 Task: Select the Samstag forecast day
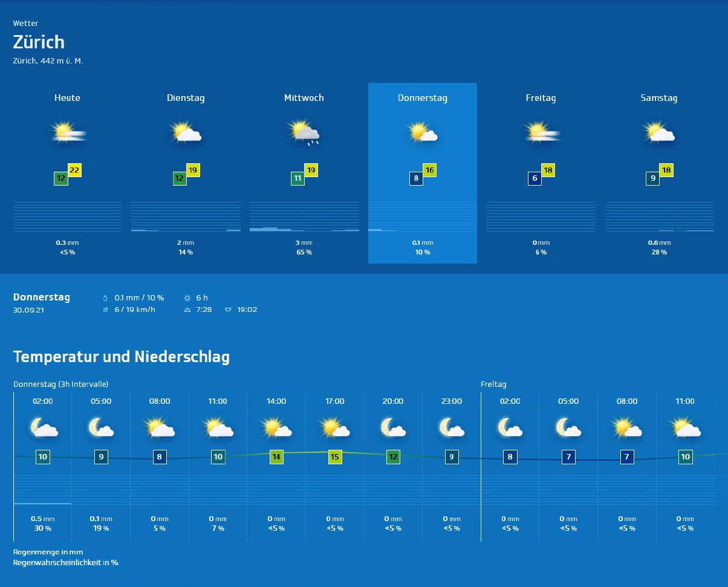(x=659, y=173)
